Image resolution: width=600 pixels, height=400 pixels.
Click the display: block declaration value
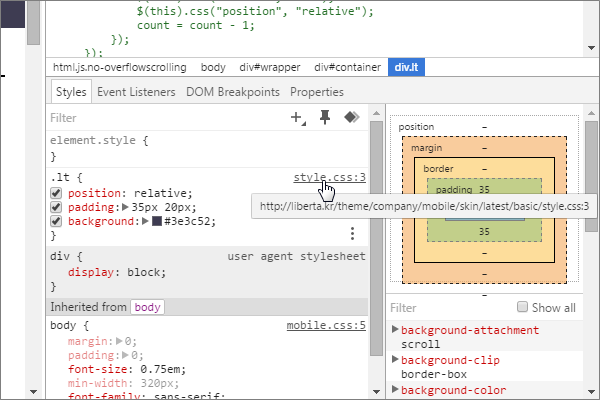(x=143, y=272)
